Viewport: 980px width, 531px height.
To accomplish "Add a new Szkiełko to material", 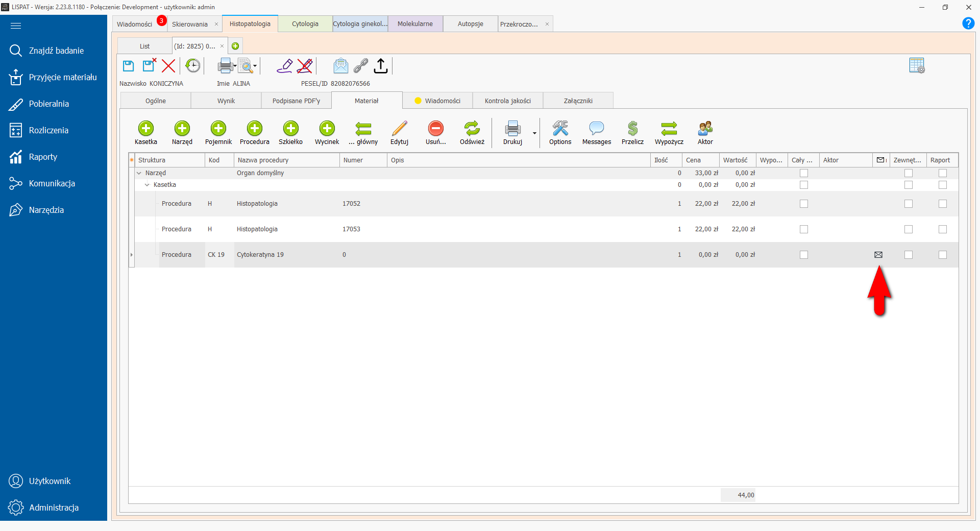I will (290, 128).
